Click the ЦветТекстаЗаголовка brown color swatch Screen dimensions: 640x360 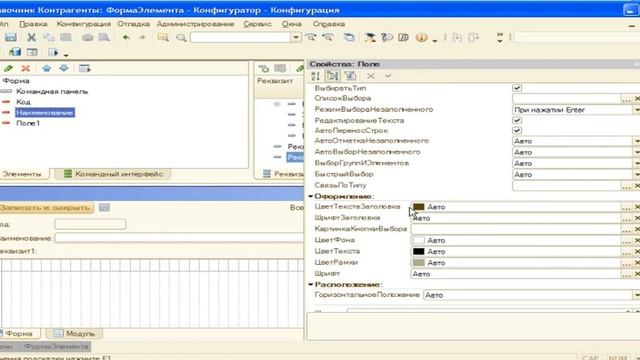tap(418, 207)
